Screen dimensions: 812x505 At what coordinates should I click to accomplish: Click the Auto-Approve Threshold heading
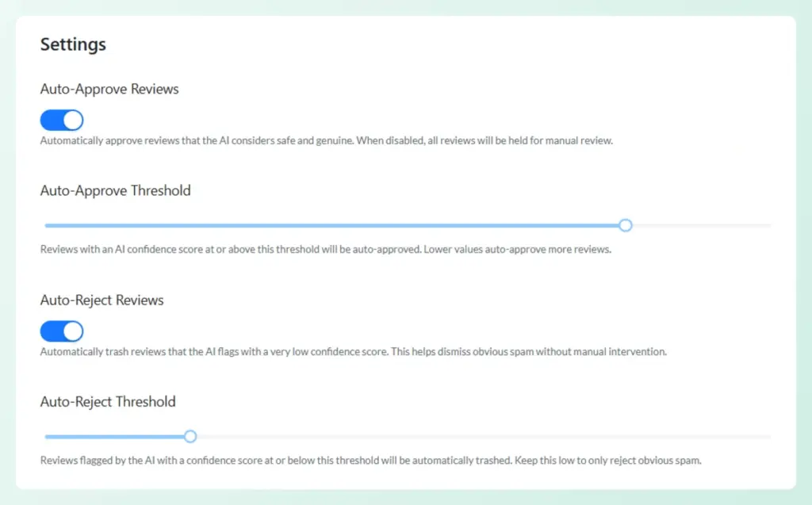click(115, 190)
